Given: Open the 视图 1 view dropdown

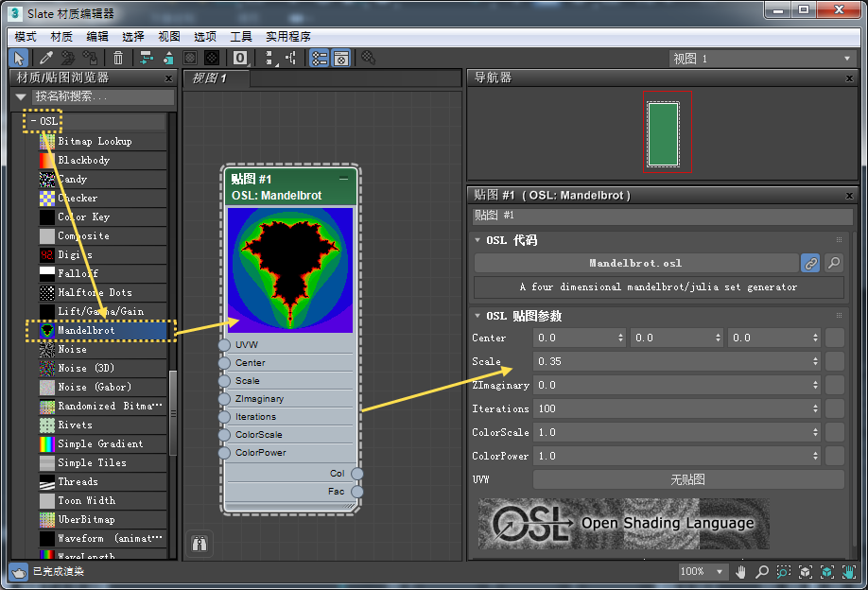Looking at the screenshot, I should pyautogui.click(x=762, y=59).
